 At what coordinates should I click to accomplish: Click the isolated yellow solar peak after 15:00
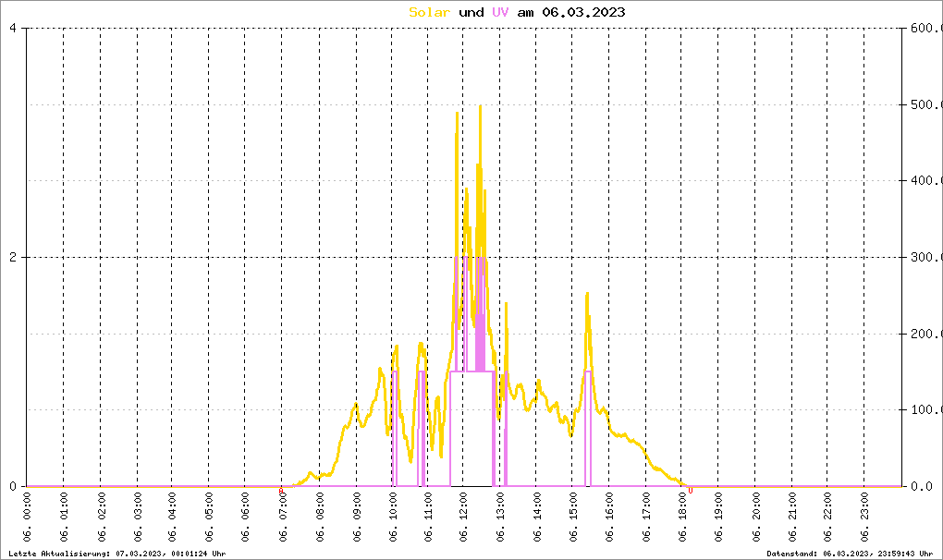pos(586,294)
